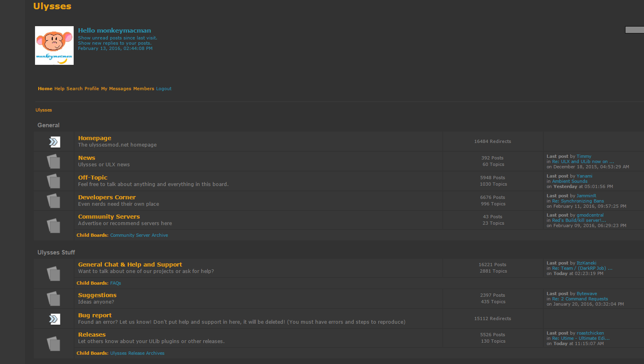Open the Community Servers board
Image resolution: width=644 pixels, height=364 pixels.
coord(109,217)
